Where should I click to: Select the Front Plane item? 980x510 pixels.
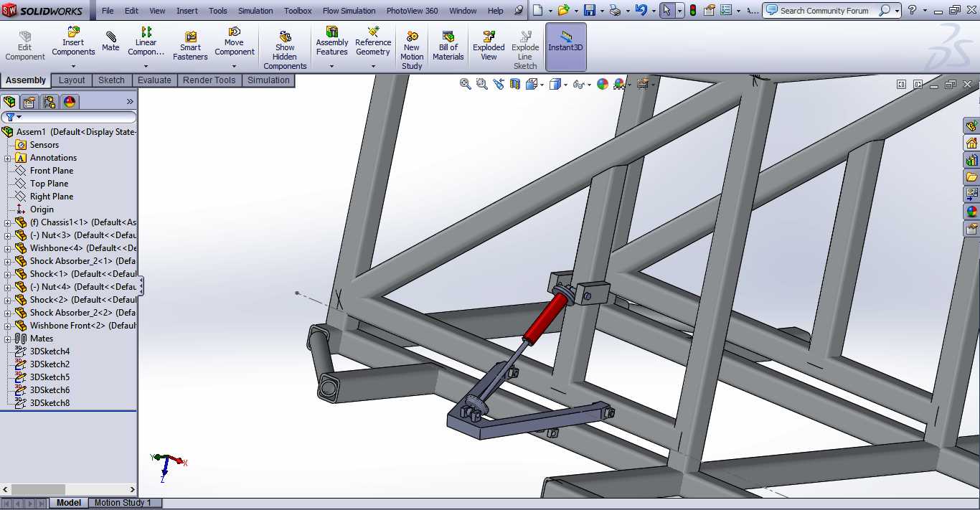[x=52, y=171]
